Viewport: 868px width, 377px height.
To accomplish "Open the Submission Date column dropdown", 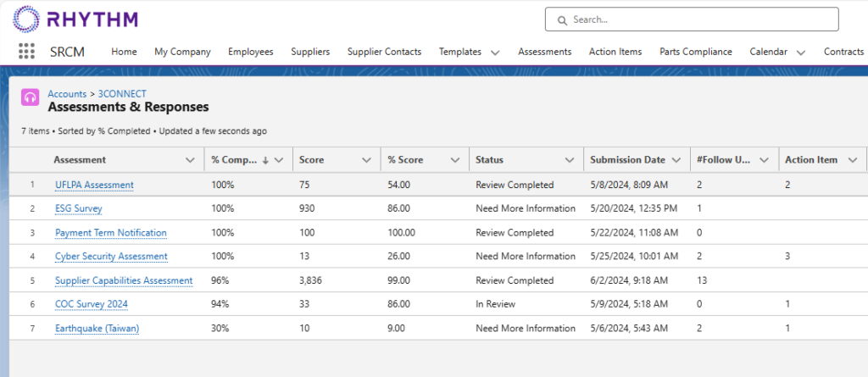I will click(x=676, y=160).
